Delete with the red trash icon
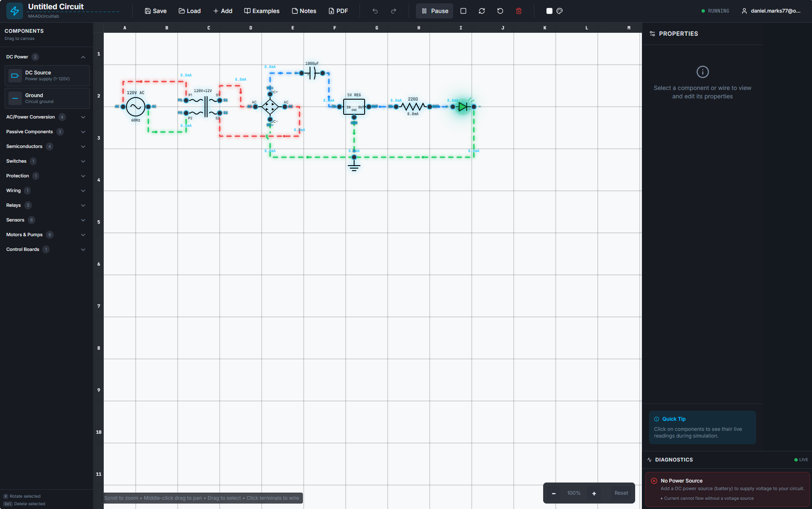 click(x=519, y=11)
